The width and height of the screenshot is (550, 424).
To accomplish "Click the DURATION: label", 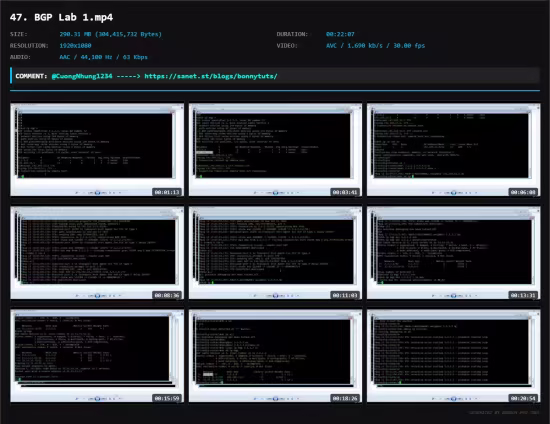I will [292, 34].
